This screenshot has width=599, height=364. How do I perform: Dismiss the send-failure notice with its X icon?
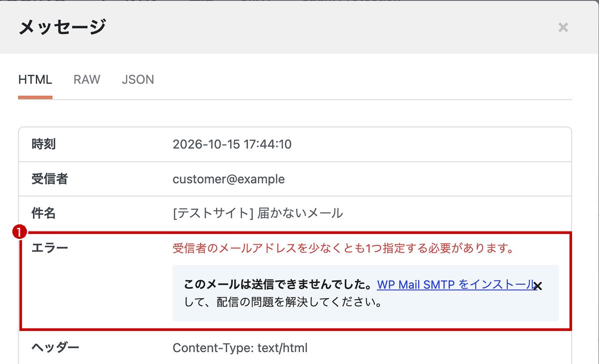[538, 286]
